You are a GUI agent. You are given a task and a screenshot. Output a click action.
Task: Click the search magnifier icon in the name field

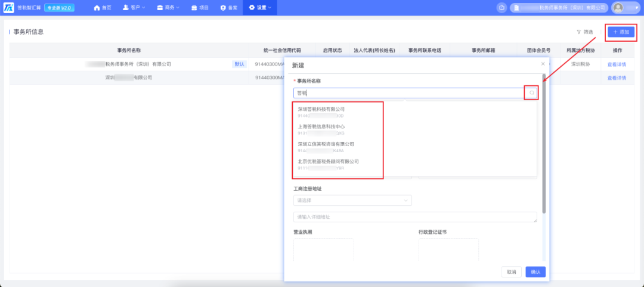531,93
